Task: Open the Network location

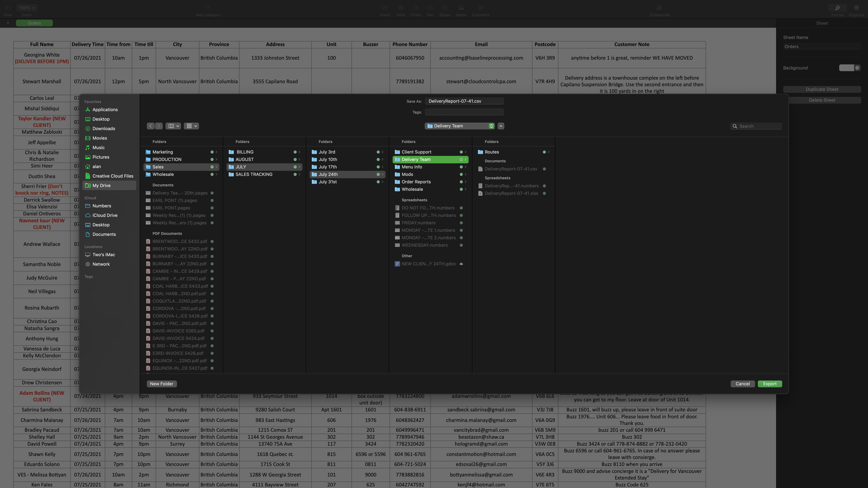Action: click(x=101, y=264)
